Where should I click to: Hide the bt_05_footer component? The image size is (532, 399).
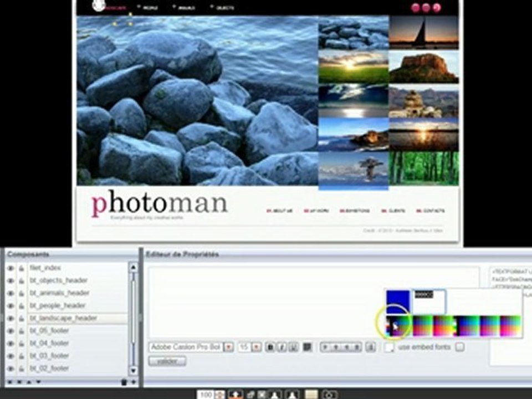pyautogui.click(x=11, y=331)
